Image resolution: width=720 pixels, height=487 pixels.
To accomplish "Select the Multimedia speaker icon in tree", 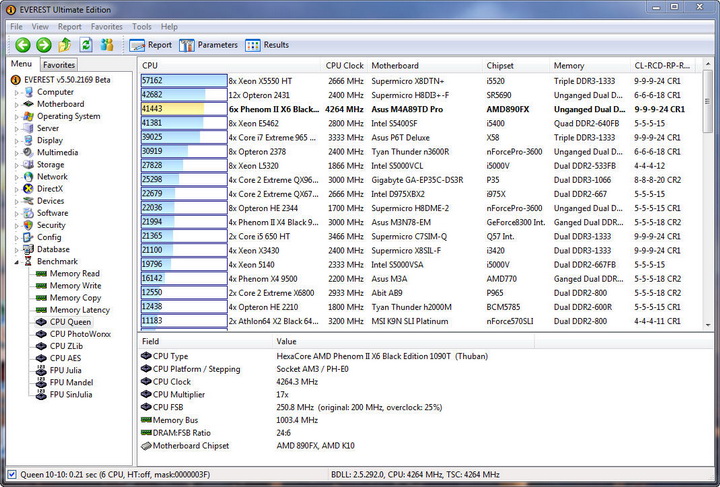I will (29, 152).
